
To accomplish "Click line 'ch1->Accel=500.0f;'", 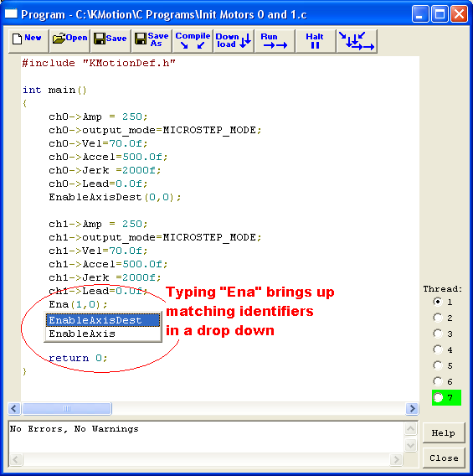I will pyautogui.click(x=108, y=264).
